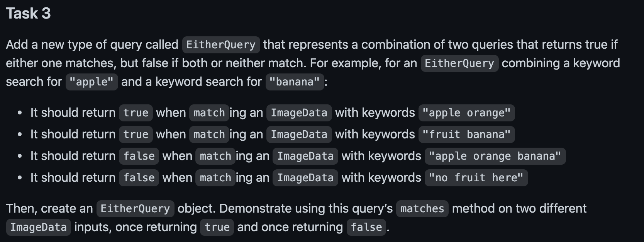Click the true code in first bullet
Image resolution: width=644 pixels, height=242 pixels.
(136, 113)
